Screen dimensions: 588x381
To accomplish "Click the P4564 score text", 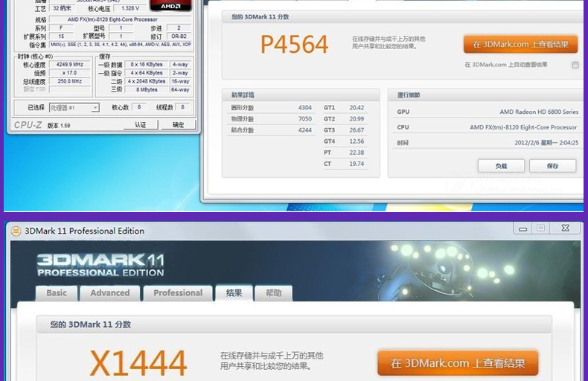I will point(295,45).
